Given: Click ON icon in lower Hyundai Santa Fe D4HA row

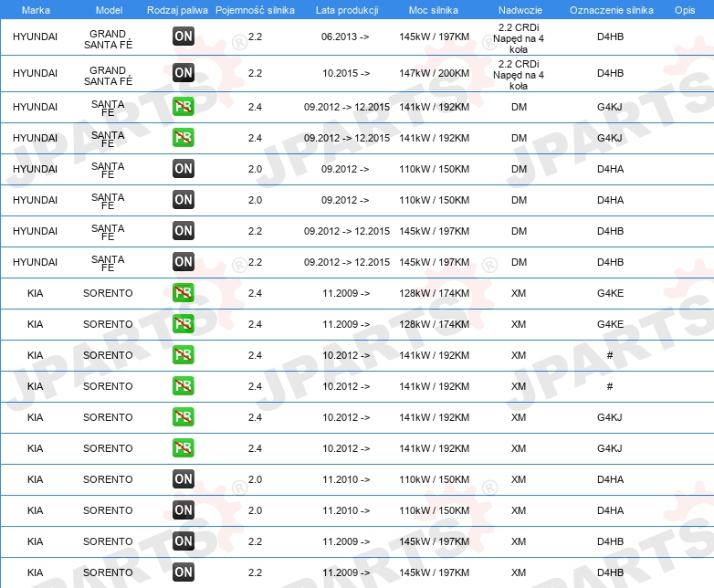Looking at the screenshot, I should (x=184, y=199).
